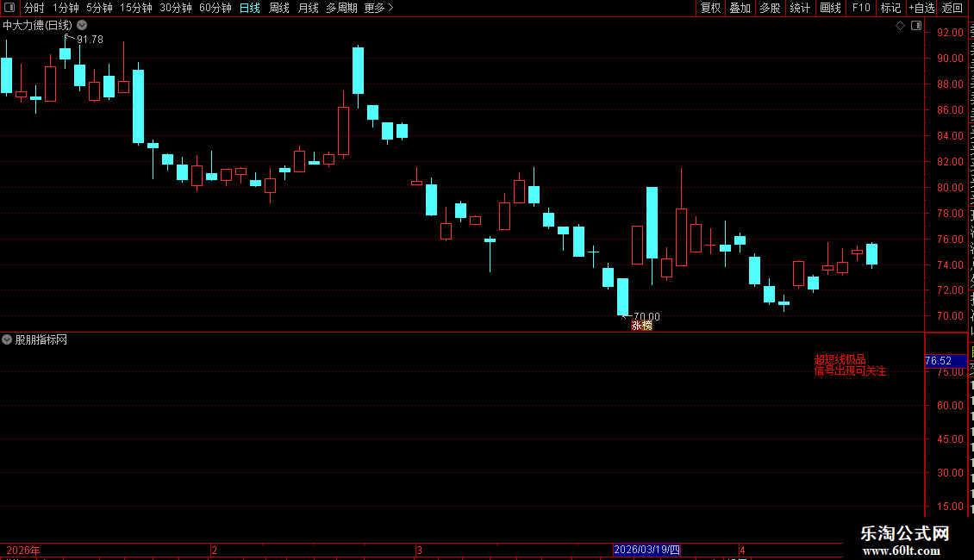Click the 叠加 overlay button

click(740, 8)
